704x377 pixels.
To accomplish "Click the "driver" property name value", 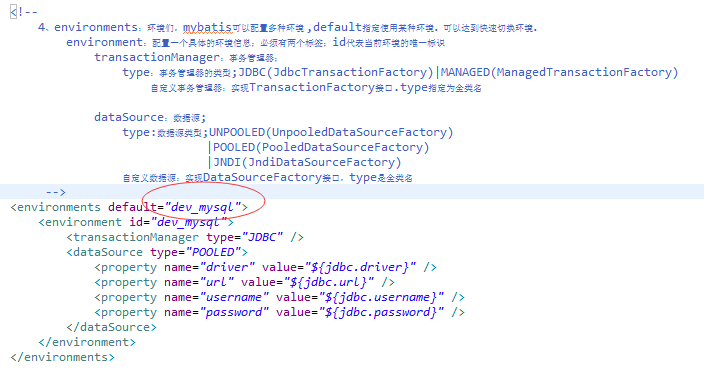I will tap(227, 267).
